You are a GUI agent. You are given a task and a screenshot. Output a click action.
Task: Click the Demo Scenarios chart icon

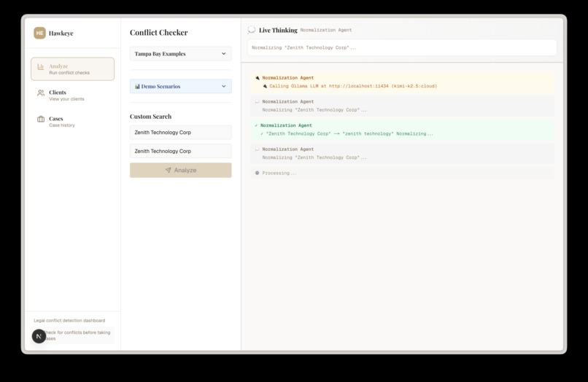[137, 86]
